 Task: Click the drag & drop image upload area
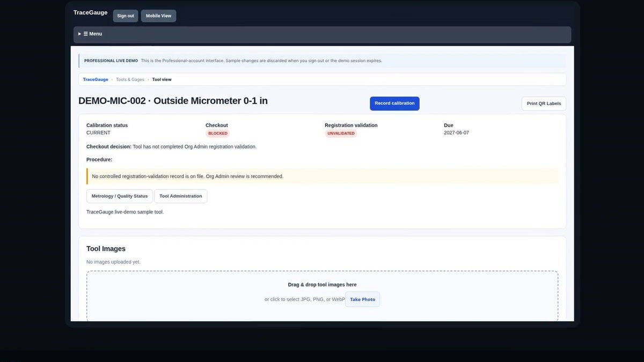322,296
